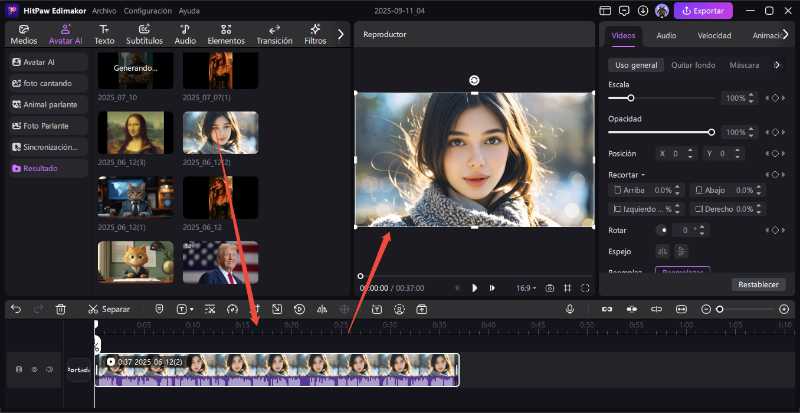The height and width of the screenshot is (413, 800).
Task: Select the 2025_06_12(2) woman thumbnail
Action: (x=220, y=133)
